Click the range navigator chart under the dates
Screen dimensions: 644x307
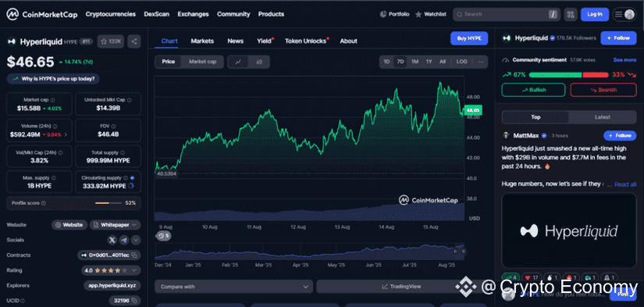click(310, 251)
